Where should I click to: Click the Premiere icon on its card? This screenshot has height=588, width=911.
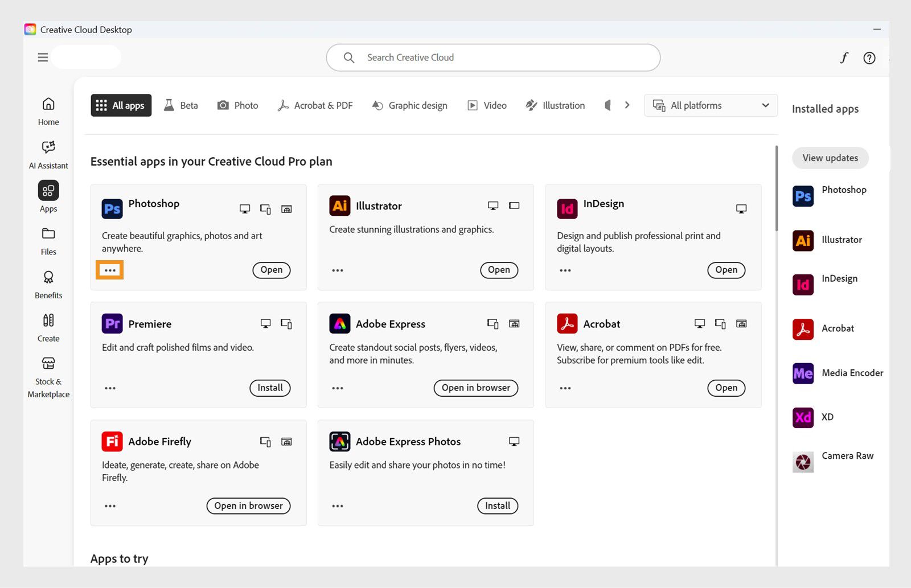point(112,323)
